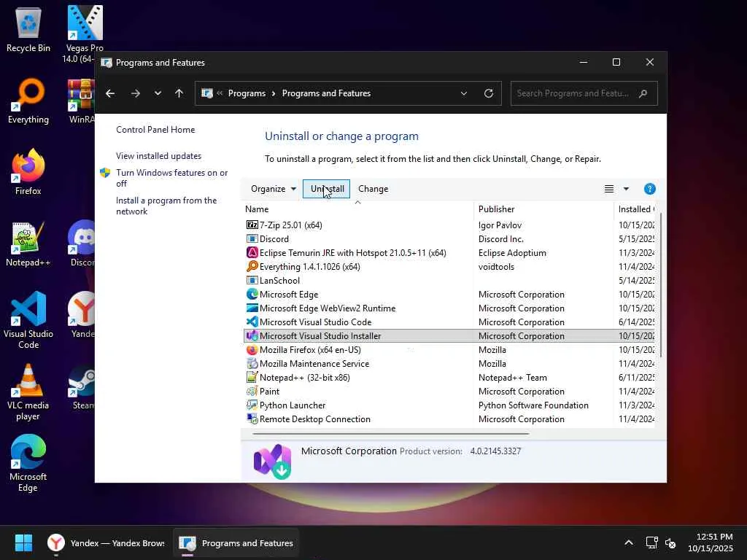Screen dimensions: 747x560
Task: Select Microsoft Edge WebView2 Runtime row
Action: coord(449,308)
